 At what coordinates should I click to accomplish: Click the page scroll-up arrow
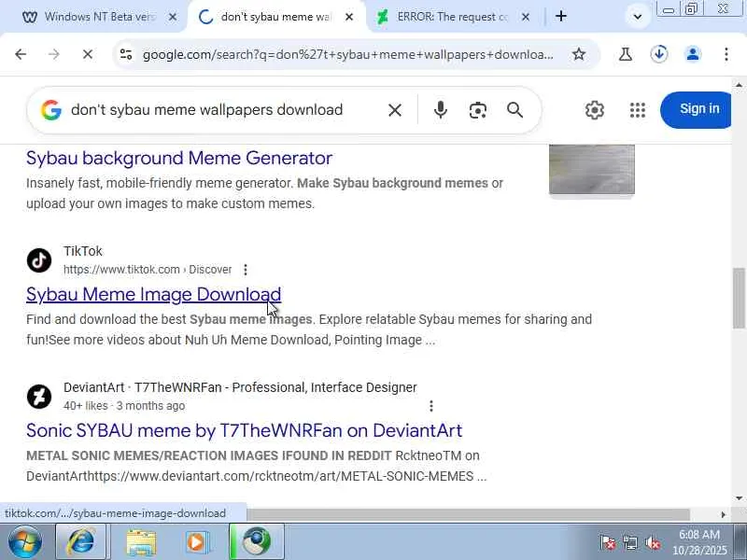(739, 85)
